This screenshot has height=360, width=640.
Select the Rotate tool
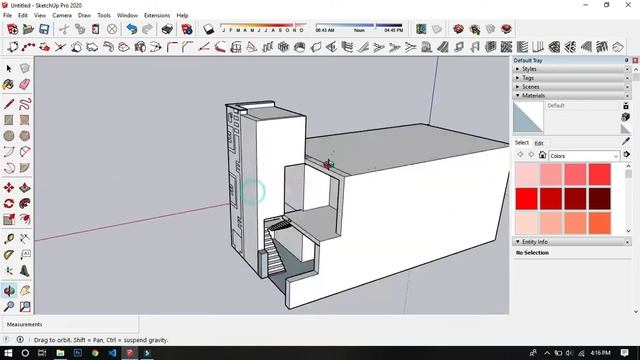point(9,203)
